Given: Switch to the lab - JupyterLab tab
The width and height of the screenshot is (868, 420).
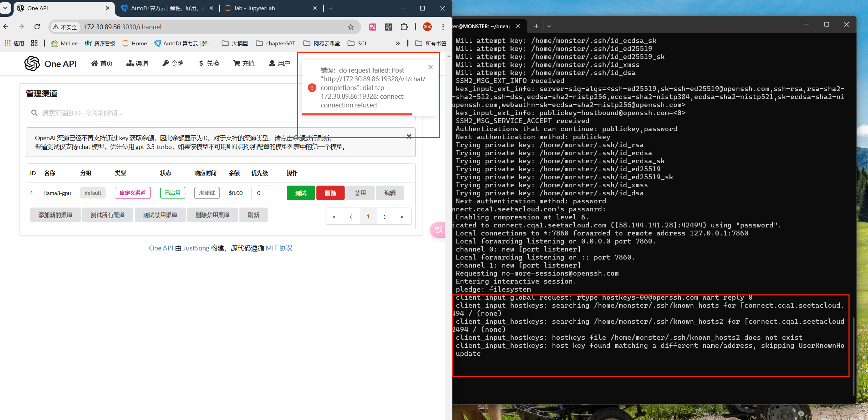Looking at the screenshot, I should (x=254, y=8).
